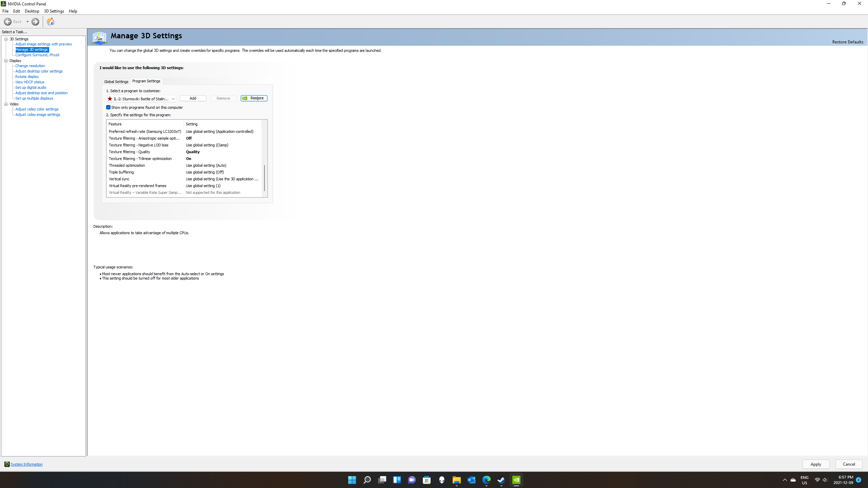
Task: Open Wi-Fi network tray icon
Action: tap(817, 480)
